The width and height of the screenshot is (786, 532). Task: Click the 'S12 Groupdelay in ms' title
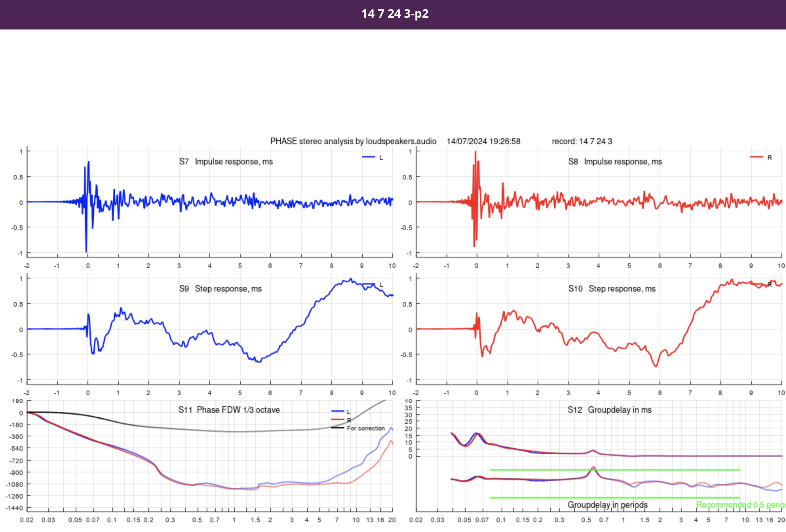click(609, 409)
